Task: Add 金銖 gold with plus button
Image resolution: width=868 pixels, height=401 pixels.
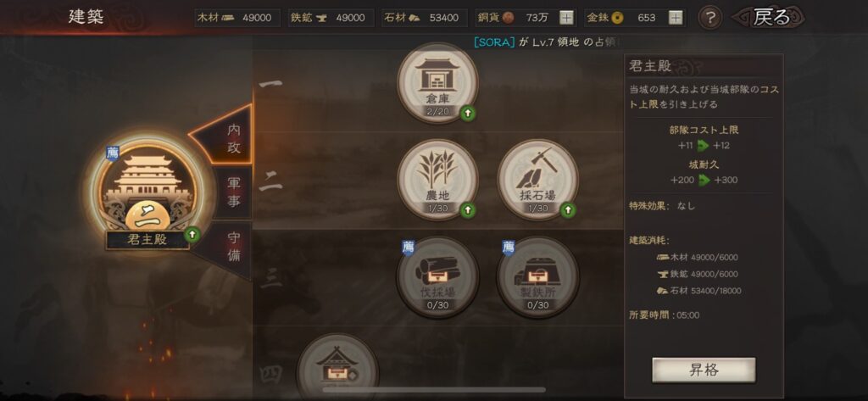Action: (676, 18)
